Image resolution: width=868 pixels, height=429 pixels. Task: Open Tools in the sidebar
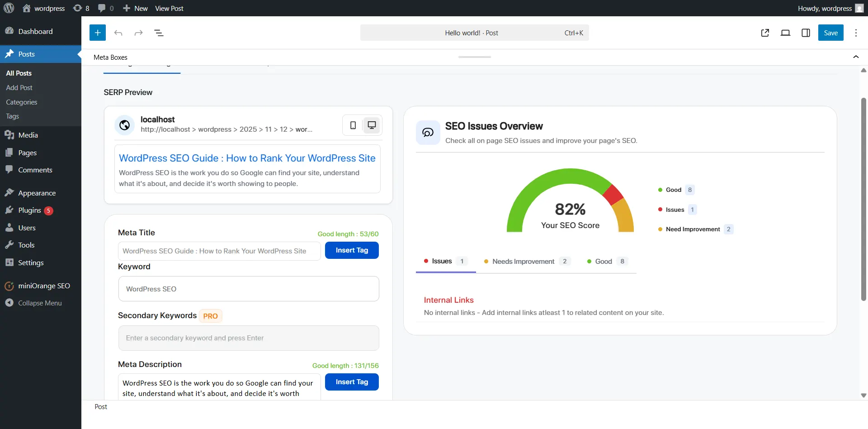41,245
